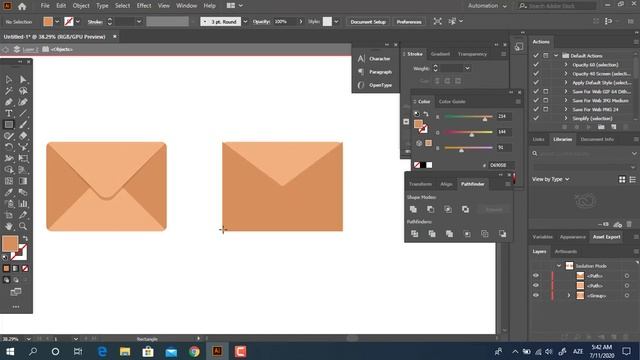
Task: Click the Minus Front shape mode icon
Action: pyautogui.click(x=430, y=209)
